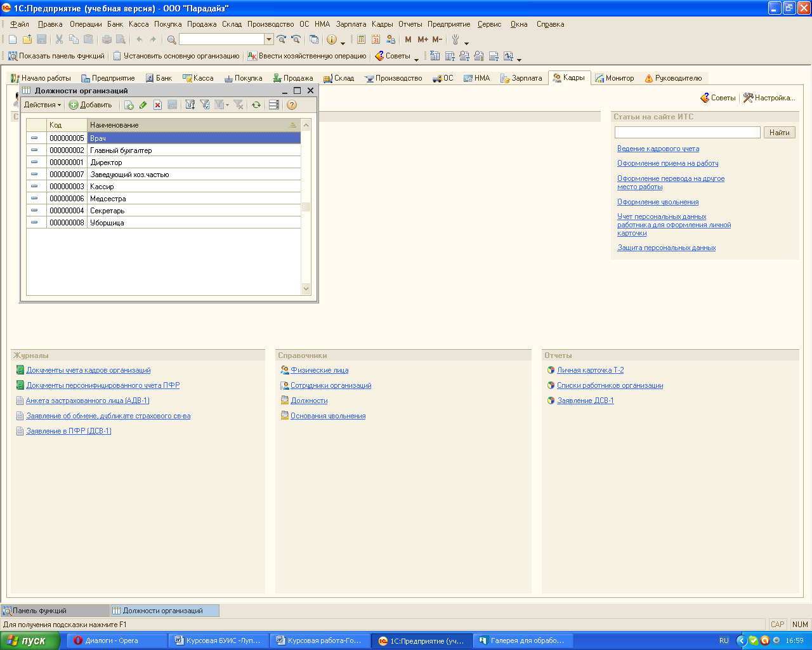Click the green refresh list icon
The height and width of the screenshot is (650, 812).
coord(256,105)
